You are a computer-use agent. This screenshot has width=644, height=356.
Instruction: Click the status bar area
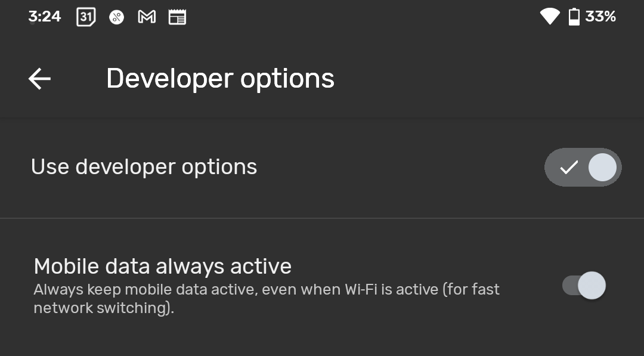(x=322, y=16)
